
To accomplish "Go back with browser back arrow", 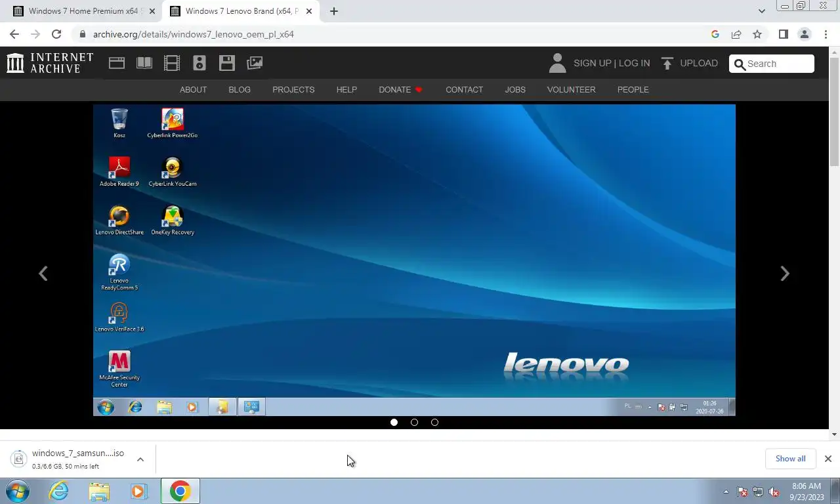I will click(x=14, y=34).
